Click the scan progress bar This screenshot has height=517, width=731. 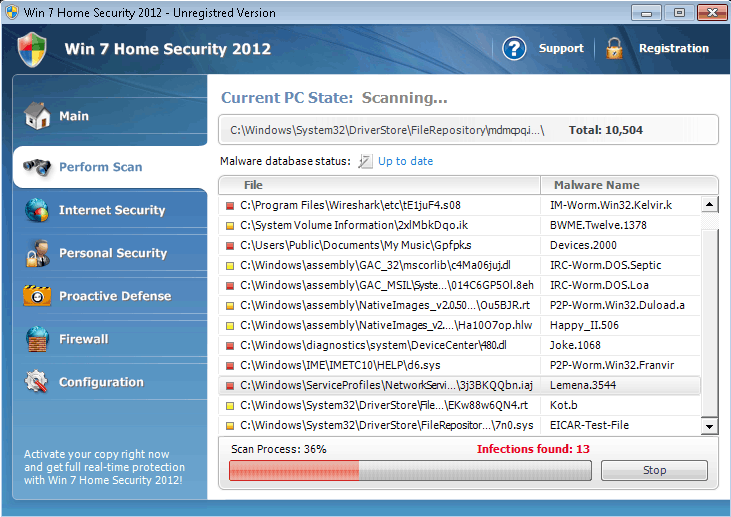point(410,471)
